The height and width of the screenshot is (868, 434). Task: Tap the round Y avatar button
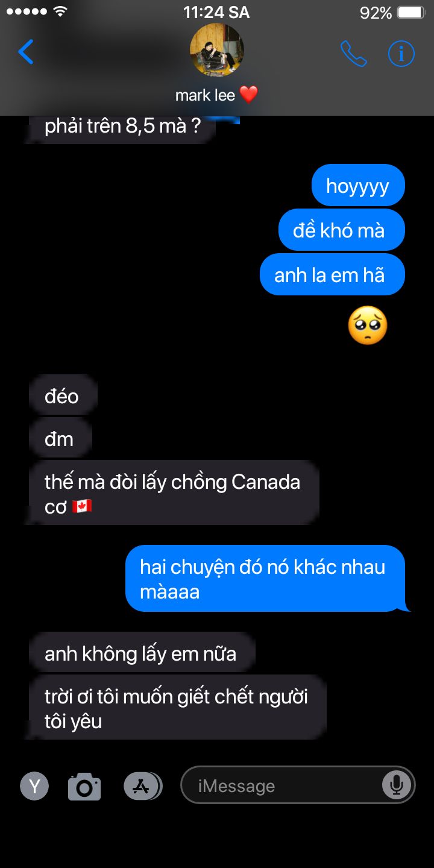[x=34, y=786]
